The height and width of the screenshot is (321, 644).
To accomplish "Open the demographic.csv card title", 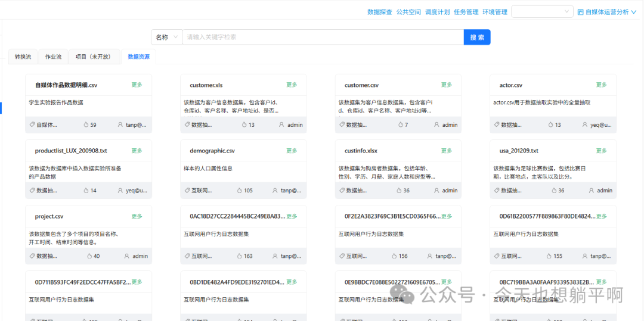I will coord(212,151).
